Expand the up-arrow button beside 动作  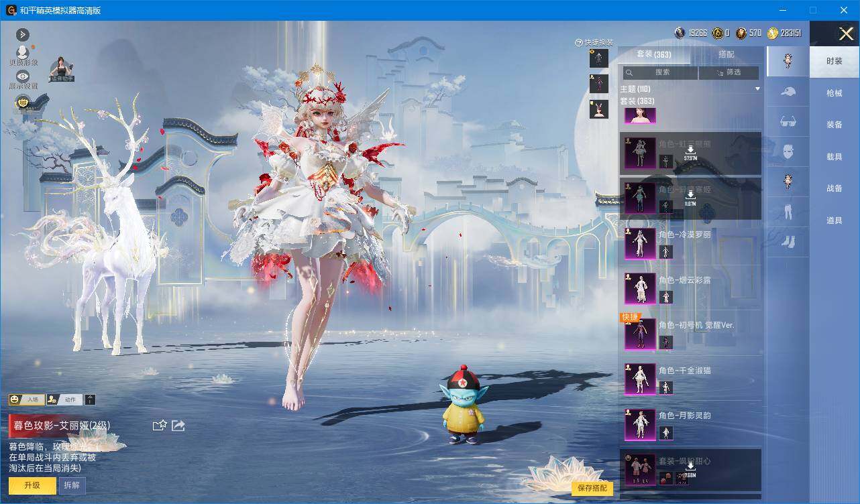pos(91,399)
